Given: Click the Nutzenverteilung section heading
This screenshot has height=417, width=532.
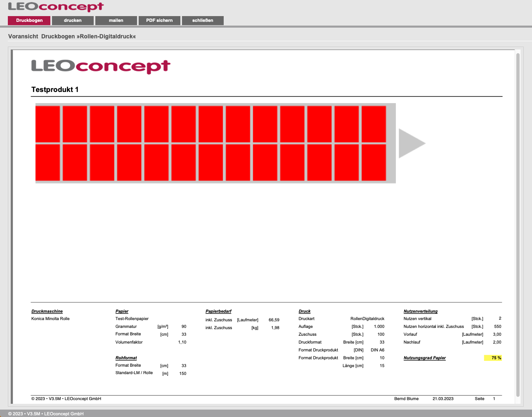Looking at the screenshot, I should tap(420, 311).
